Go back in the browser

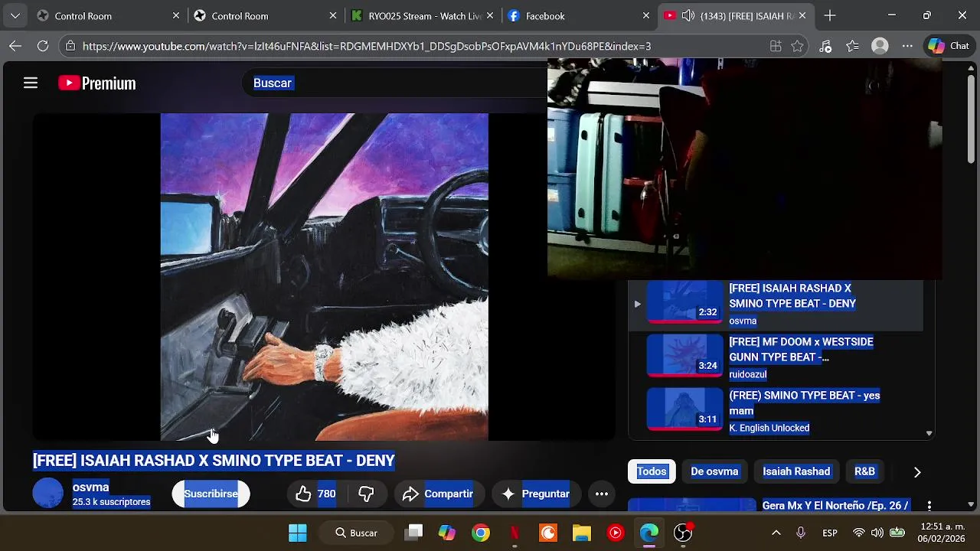[x=15, y=46]
